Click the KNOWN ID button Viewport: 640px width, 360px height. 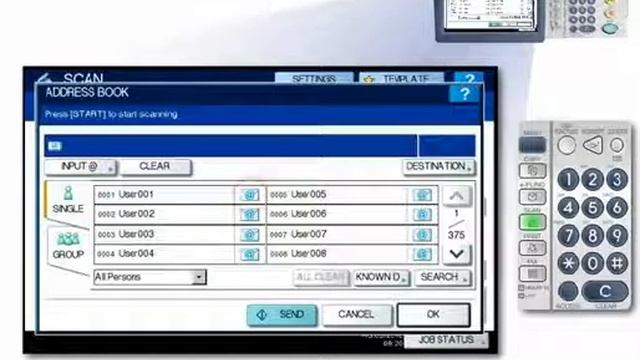coord(381,278)
